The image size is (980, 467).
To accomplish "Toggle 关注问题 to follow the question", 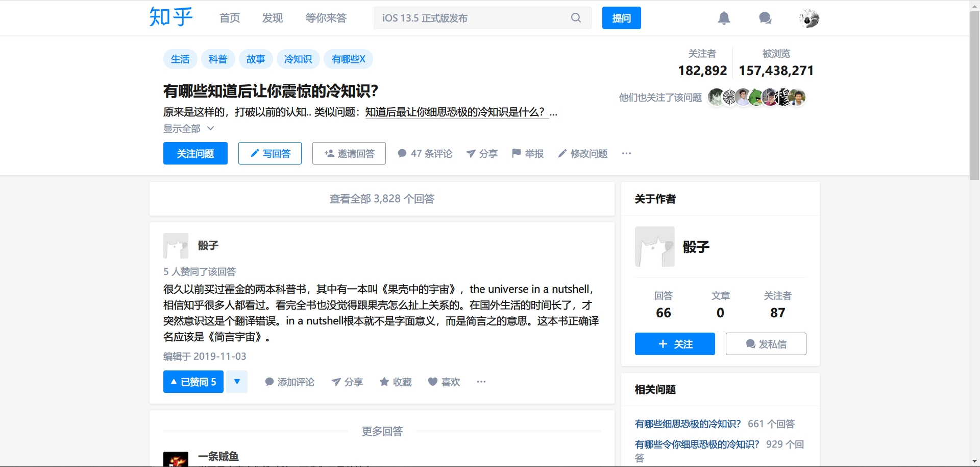I will 195,153.
